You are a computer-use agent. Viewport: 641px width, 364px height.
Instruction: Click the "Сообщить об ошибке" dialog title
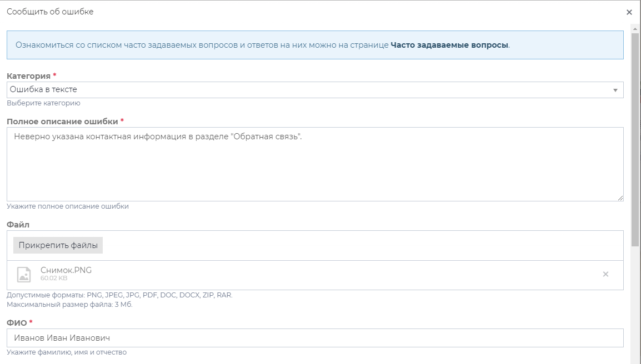point(50,12)
